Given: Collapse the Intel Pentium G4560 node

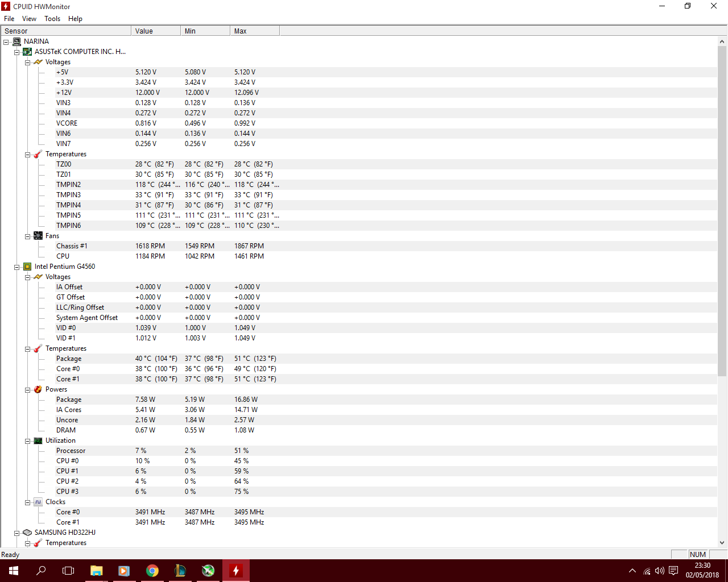Looking at the screenshot, I should [16, 267].
